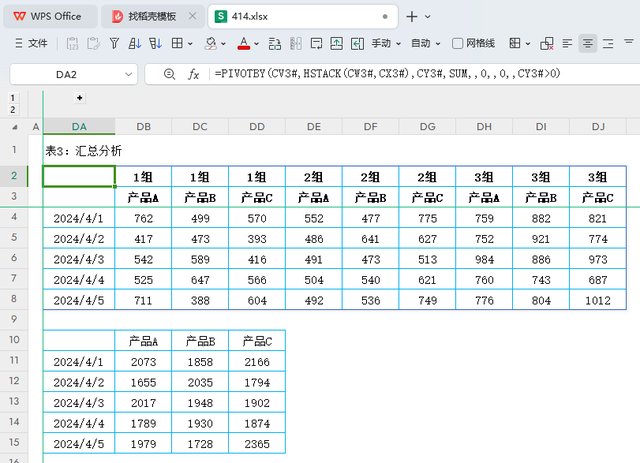Image resolution: width=640 pixels, height=463 pixels.
Task: Select row header 9
Action: click(14, 319)
